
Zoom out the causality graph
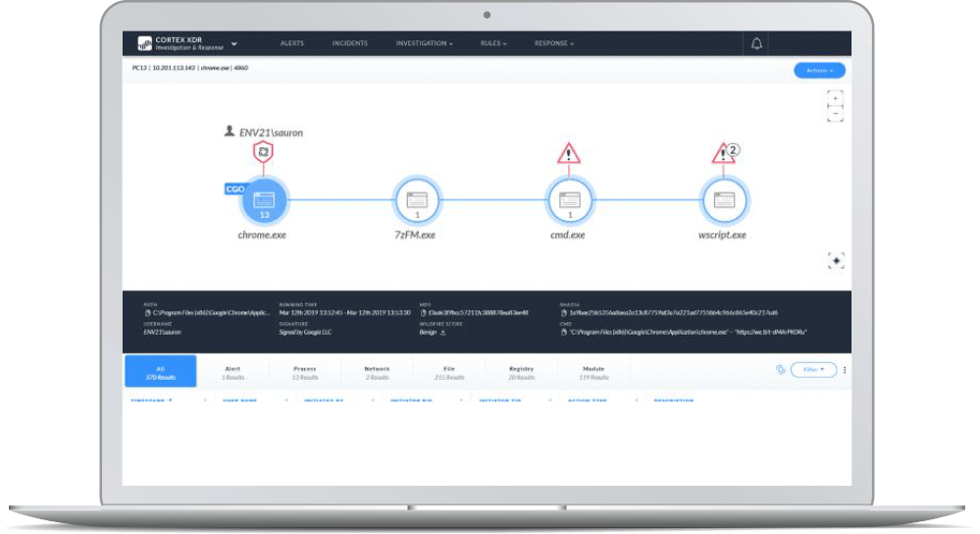[836, 115]
